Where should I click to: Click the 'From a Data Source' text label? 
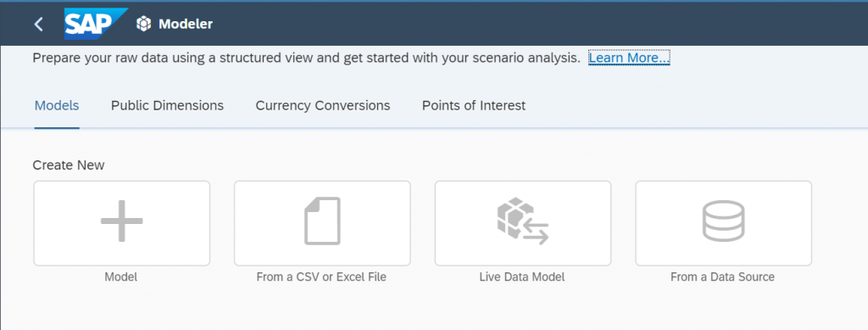(722, 277)
